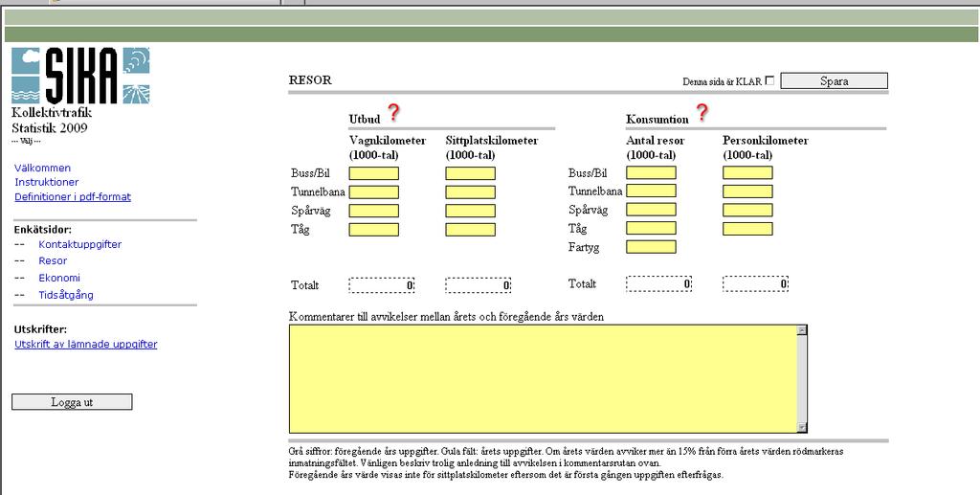Focus Spårväg Personkilometer field
The image size is (980, 495).
748,210
